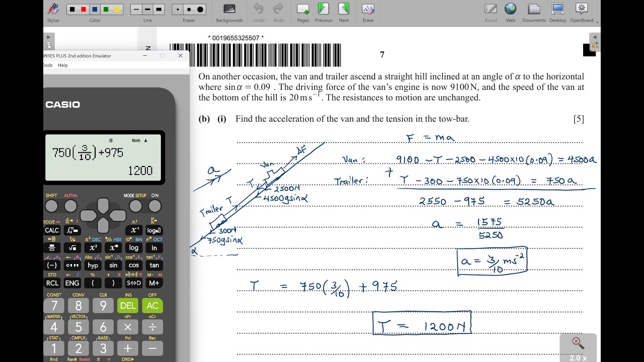
Task: Click the zoom magnifier icon
Action: coord(578,343)
